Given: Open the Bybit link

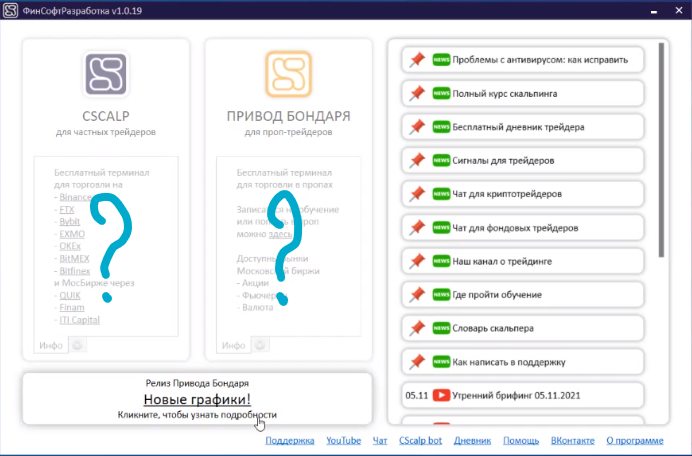Looking at the screenshot, I should [x=70, y=221].
